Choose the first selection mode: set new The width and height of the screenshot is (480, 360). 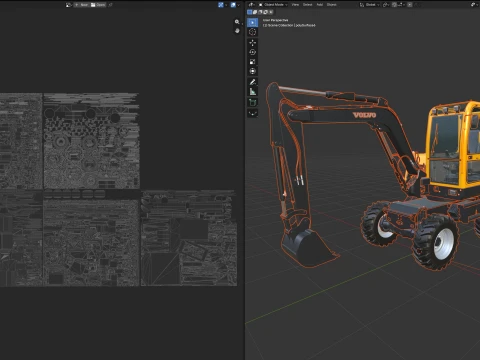pyautogui.click(x=250, y=12)
